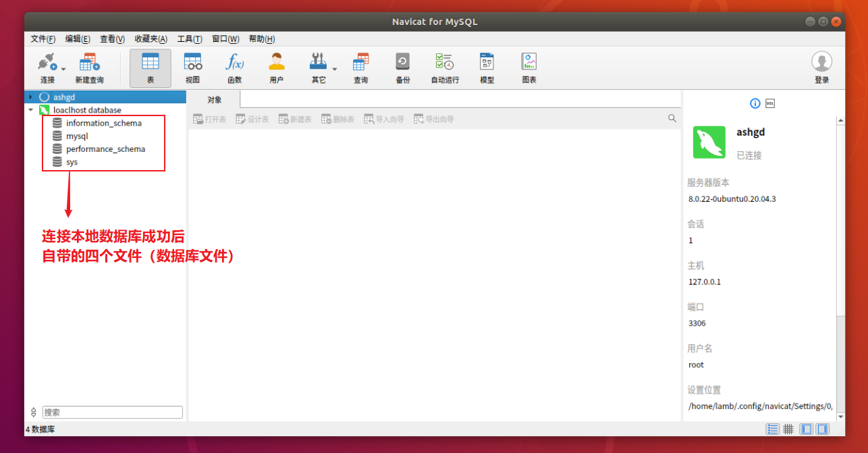Click the 4 数据库 status bar text
The width and height of the screenshot is (868, 453).
pyautogui.click(x=40, y=429)
